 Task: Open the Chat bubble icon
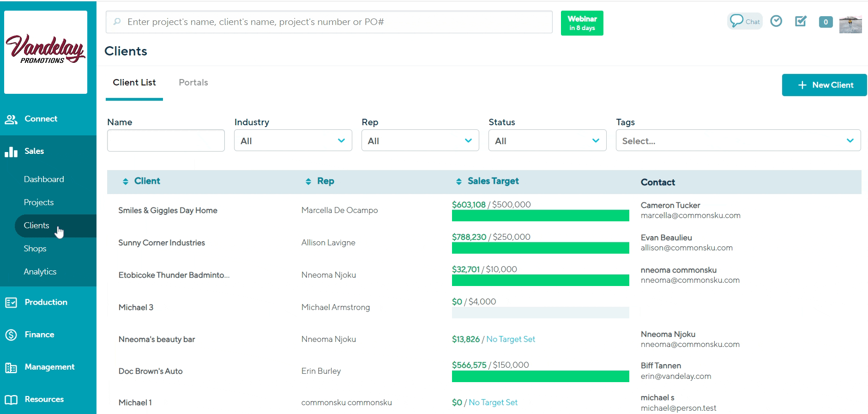[744, 21]
